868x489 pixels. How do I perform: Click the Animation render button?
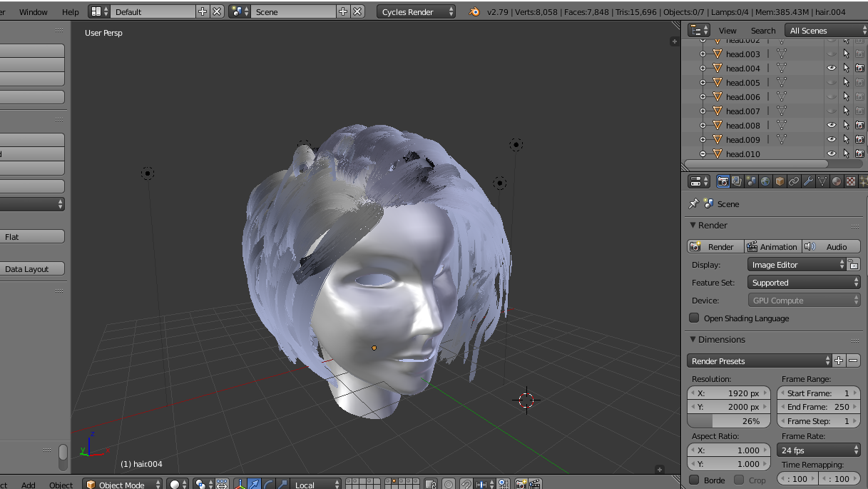point(772,247)
